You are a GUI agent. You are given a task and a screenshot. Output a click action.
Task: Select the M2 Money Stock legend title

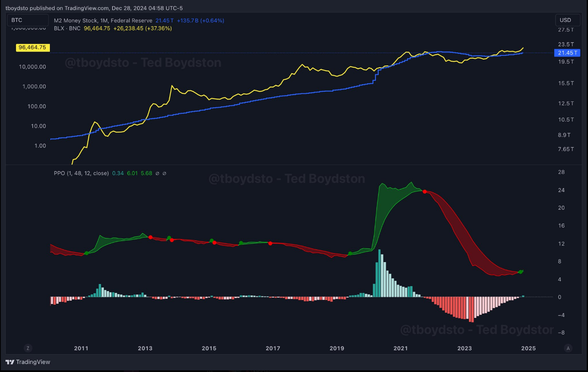pos(103,20)
